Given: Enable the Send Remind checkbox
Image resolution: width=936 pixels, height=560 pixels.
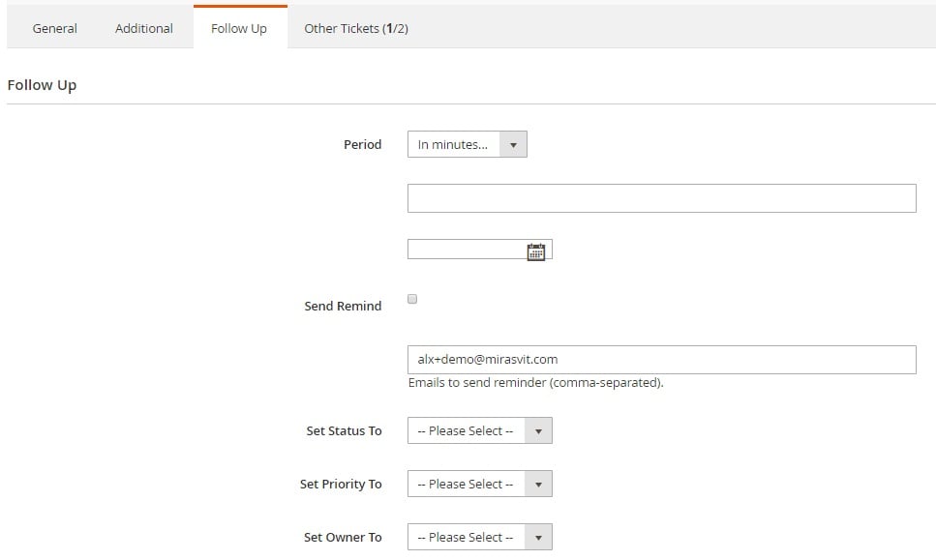Looking at the screenshot, I should 412,299.
